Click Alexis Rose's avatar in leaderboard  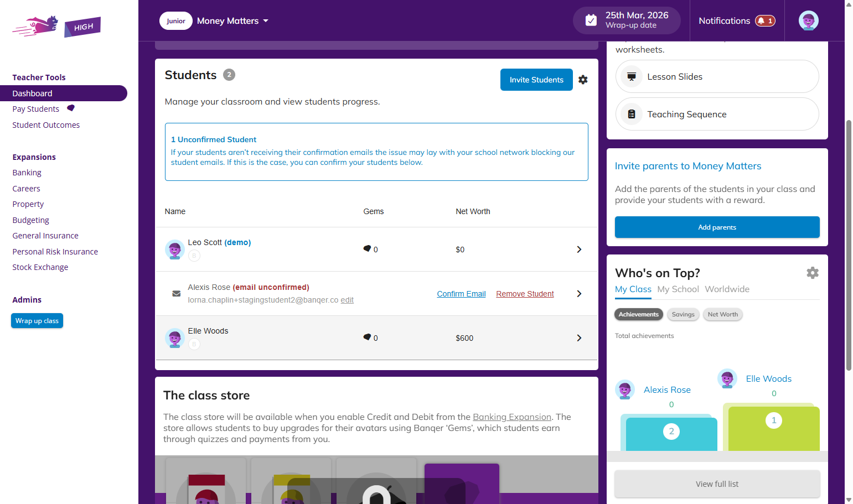click(625, 390)
